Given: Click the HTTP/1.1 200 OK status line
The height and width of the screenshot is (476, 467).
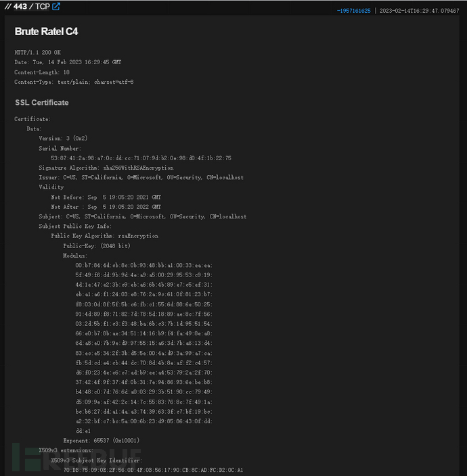Looking at the screenshot, I should coord(39,52).
